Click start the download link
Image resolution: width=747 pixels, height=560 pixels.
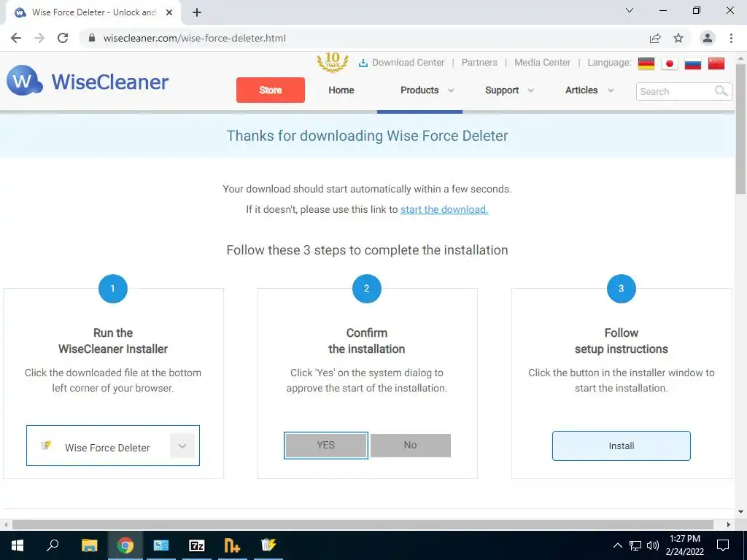pyautogui.click(x=444, y=209)
